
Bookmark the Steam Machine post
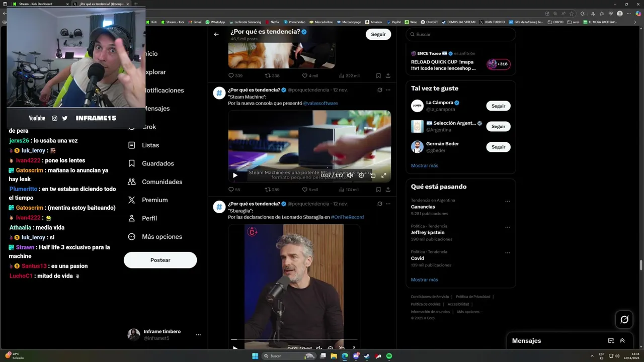point(378,190)
